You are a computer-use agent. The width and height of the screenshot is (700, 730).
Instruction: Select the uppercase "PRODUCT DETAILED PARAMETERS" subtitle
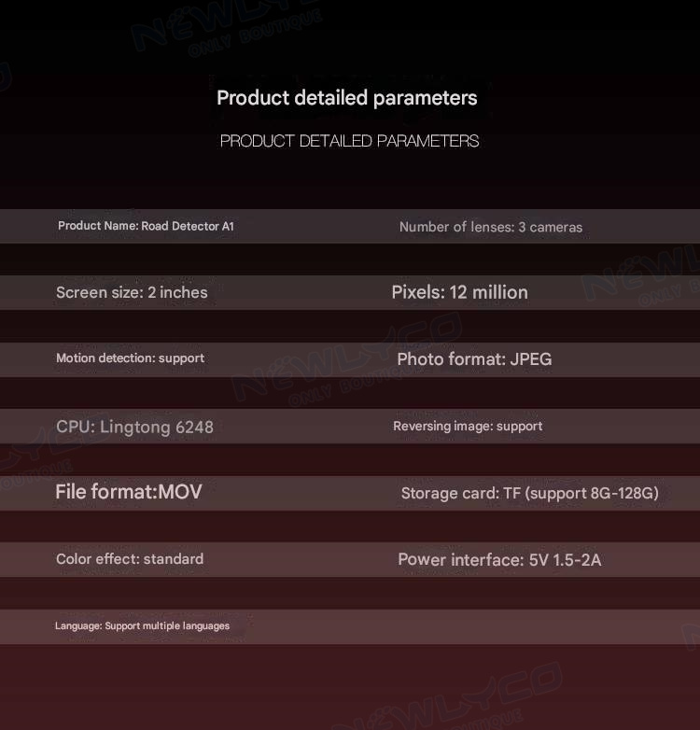click(349, 141)
